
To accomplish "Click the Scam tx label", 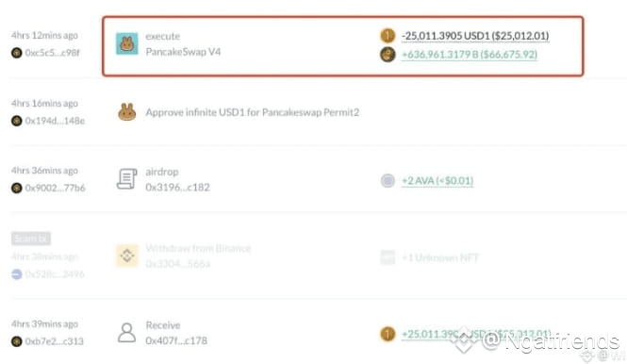I will point(31,239).
